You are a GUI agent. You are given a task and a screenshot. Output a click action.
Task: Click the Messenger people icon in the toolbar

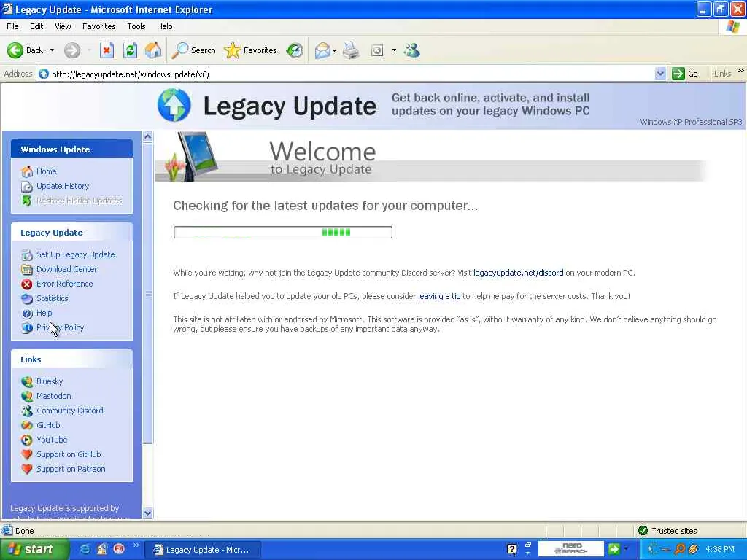[411, 50]
